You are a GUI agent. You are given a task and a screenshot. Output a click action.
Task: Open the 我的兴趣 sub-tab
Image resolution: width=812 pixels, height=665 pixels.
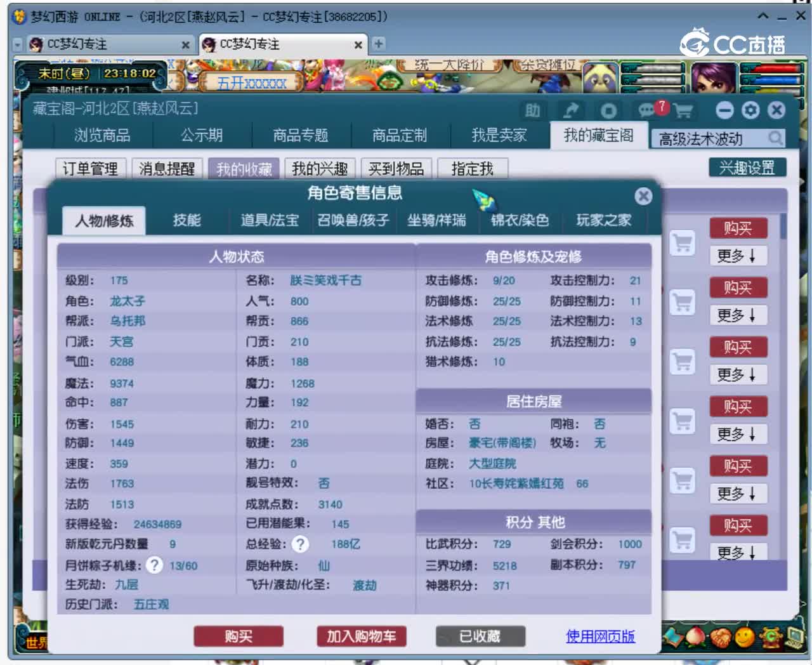click(x=320, y=168)
